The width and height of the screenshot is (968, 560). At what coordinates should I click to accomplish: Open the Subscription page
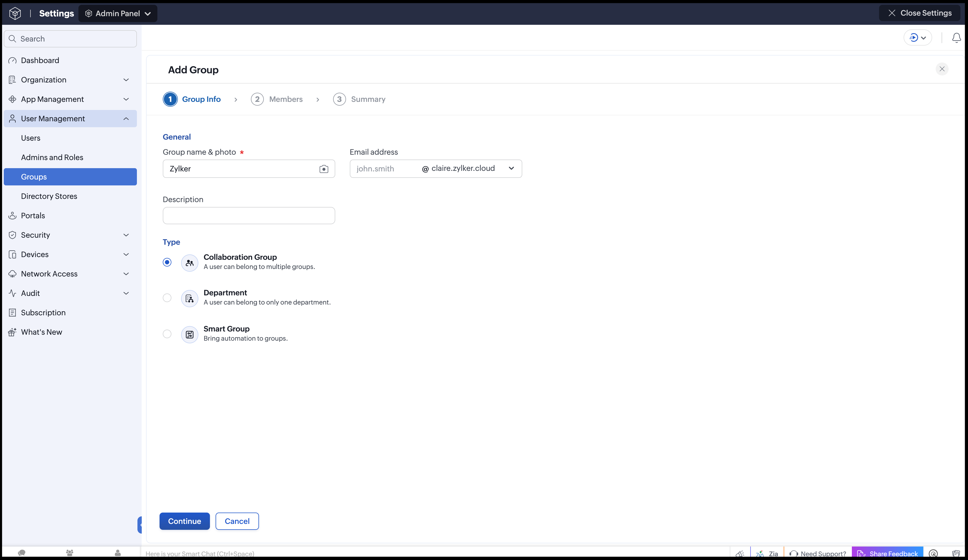[70, 313]
